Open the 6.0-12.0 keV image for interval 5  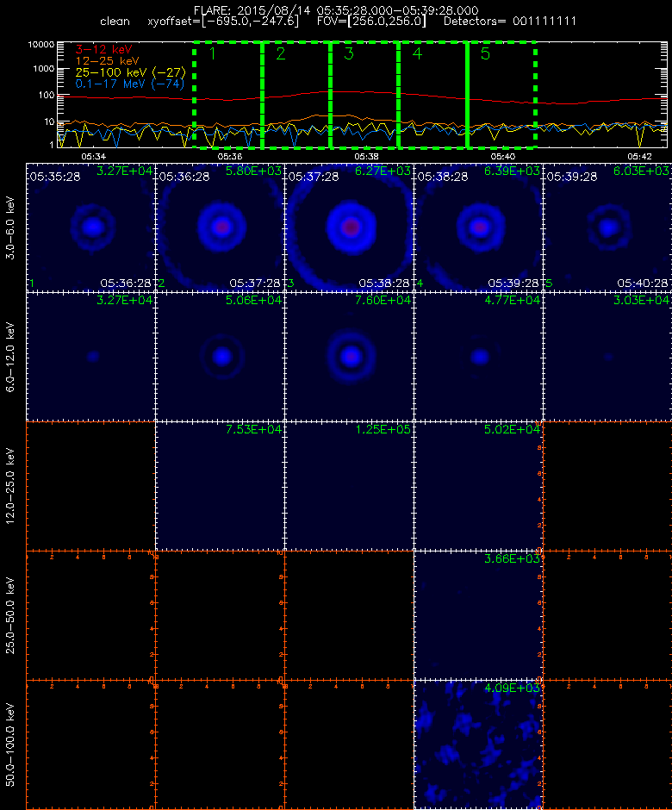[x=607, y=357]
